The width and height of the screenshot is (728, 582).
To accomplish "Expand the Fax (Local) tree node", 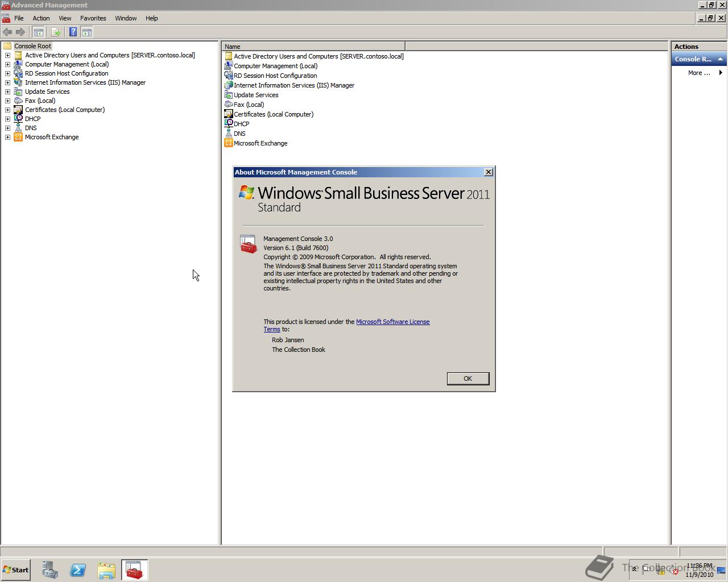I will click(7, 101).
